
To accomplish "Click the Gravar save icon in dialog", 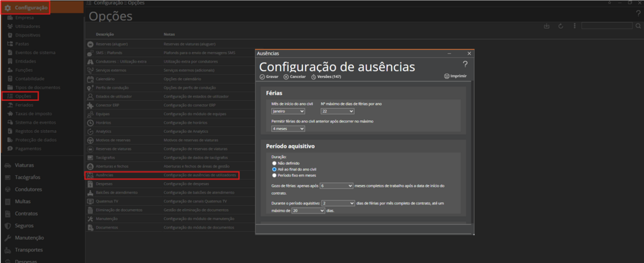I will tap(262, 77).
